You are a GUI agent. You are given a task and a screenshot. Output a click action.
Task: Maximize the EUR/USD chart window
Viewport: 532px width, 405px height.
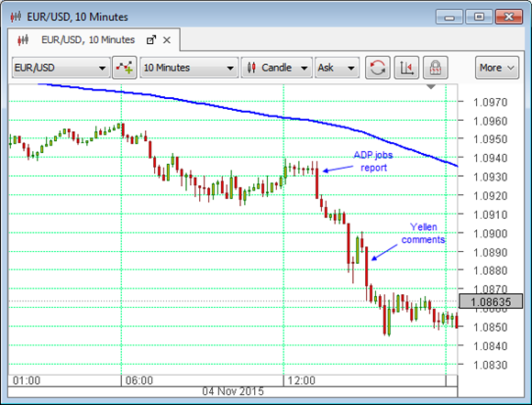coord(479,16)
